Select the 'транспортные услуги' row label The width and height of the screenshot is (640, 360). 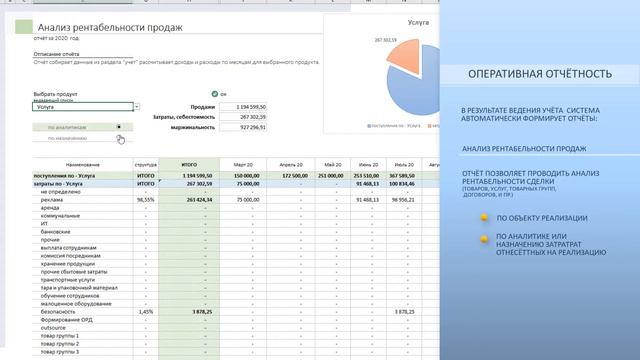[x=68, y=280]
